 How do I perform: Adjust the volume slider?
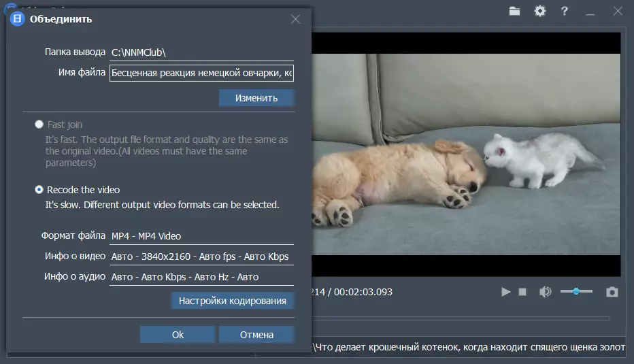pos(576,291)
